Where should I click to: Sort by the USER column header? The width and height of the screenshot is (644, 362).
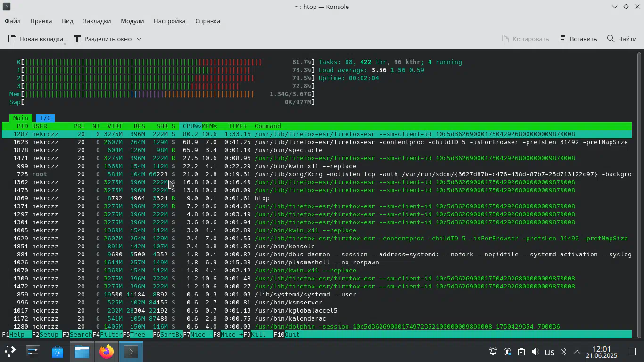(40, 126)
